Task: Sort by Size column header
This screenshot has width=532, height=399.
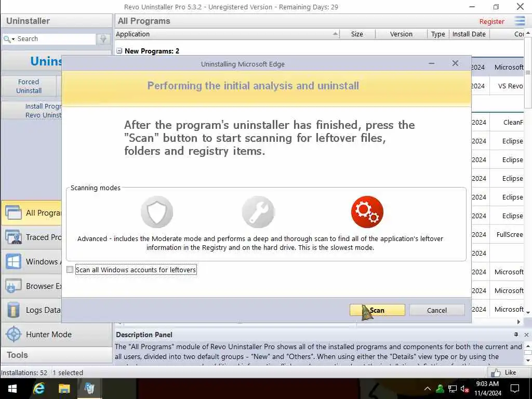Action: click(x=357, y=34)
